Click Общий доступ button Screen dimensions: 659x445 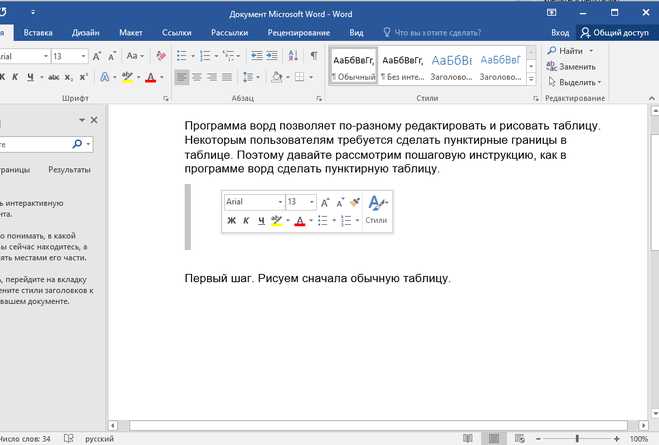614,33
